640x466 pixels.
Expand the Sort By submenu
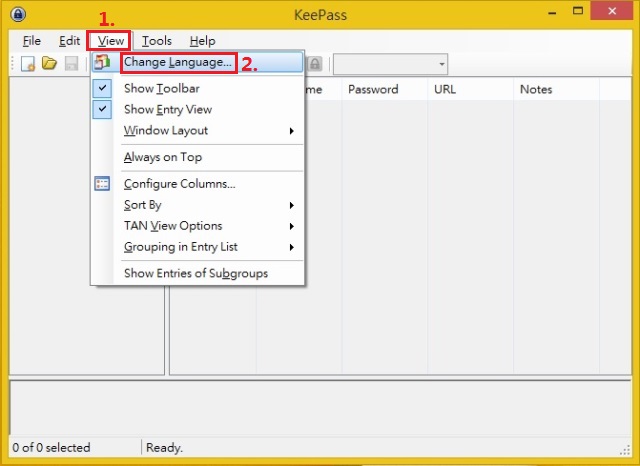[x=198, y=205]
